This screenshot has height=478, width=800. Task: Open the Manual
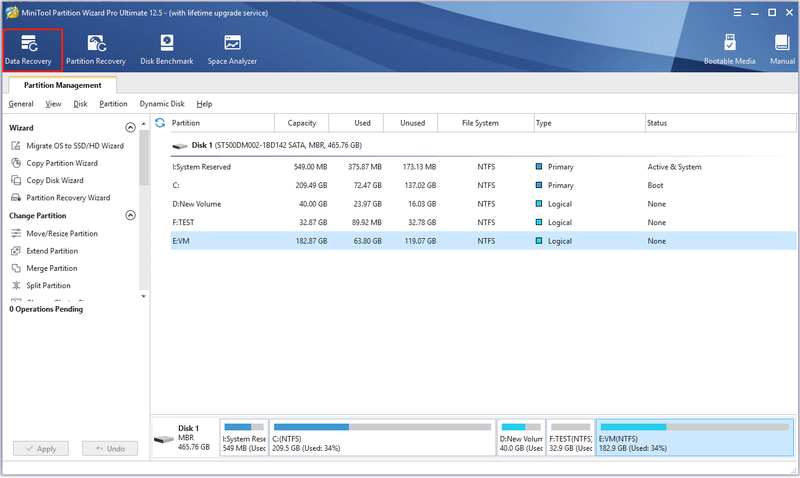click(782, 49)
